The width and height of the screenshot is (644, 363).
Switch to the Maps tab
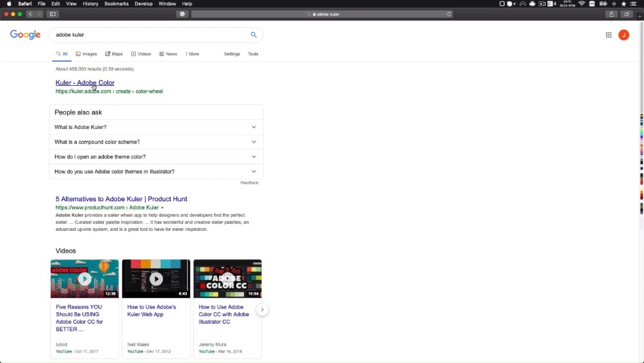click(114, 54)
